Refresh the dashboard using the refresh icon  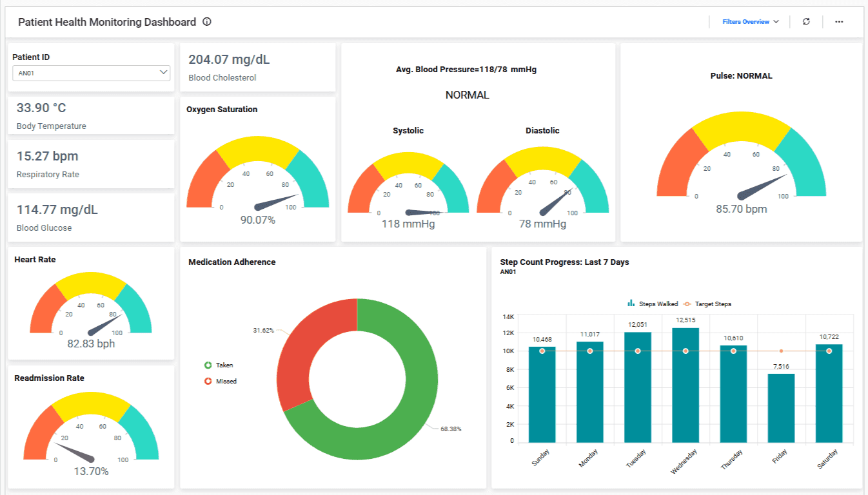click(806, 21)
